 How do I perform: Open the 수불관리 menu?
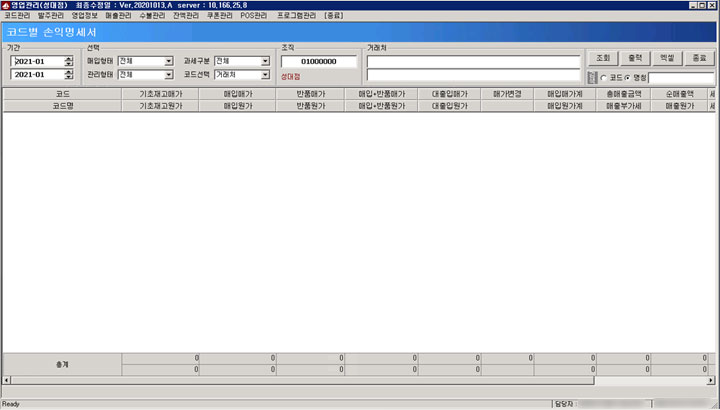(152, 16)
